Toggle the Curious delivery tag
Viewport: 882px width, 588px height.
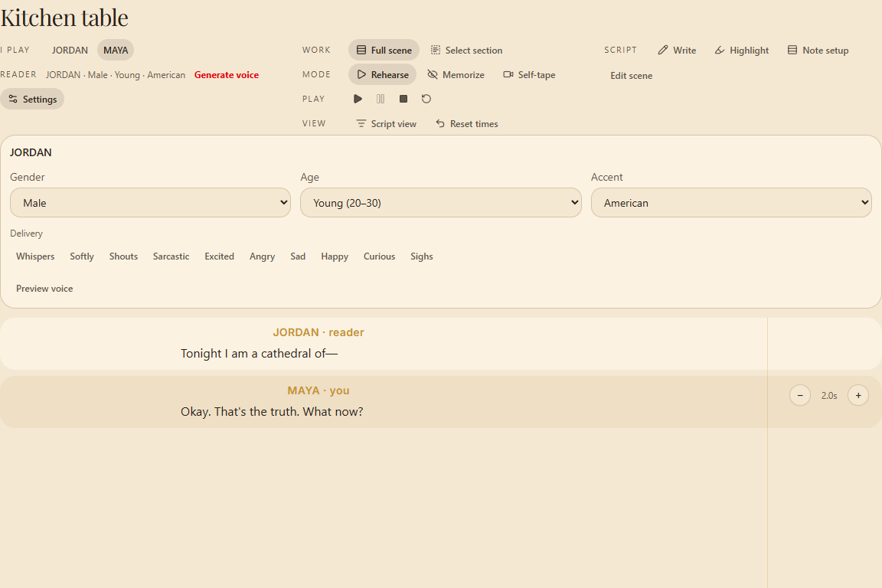pyautogui.click(x=379, y=256)
